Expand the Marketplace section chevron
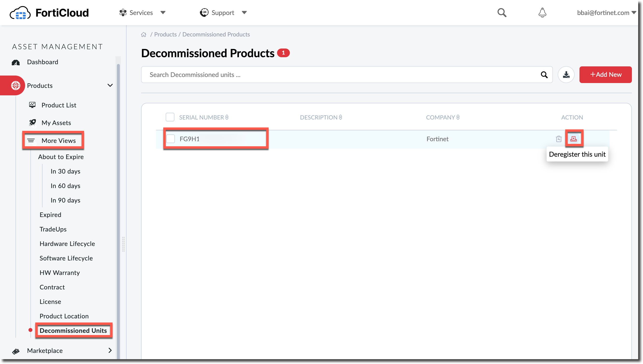 (x=110, y=350)
